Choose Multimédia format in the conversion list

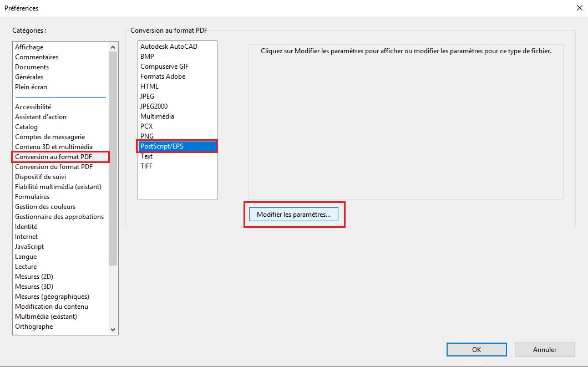tap(157, 116)
